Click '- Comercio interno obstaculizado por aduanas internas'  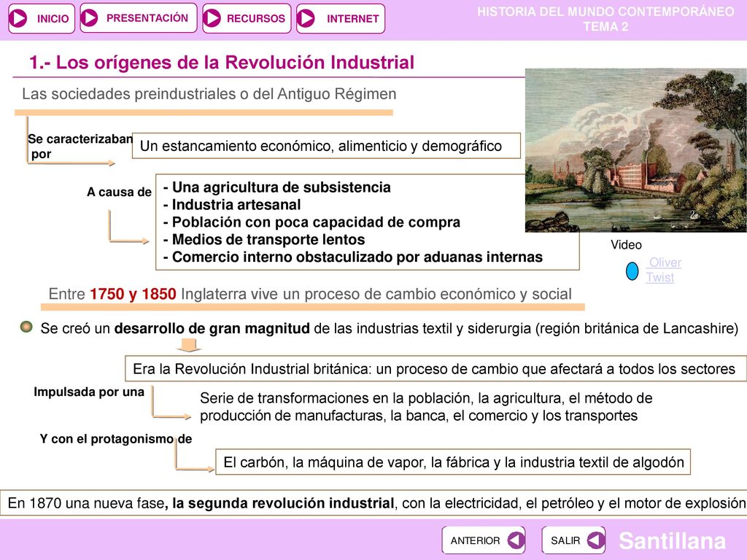352,257
